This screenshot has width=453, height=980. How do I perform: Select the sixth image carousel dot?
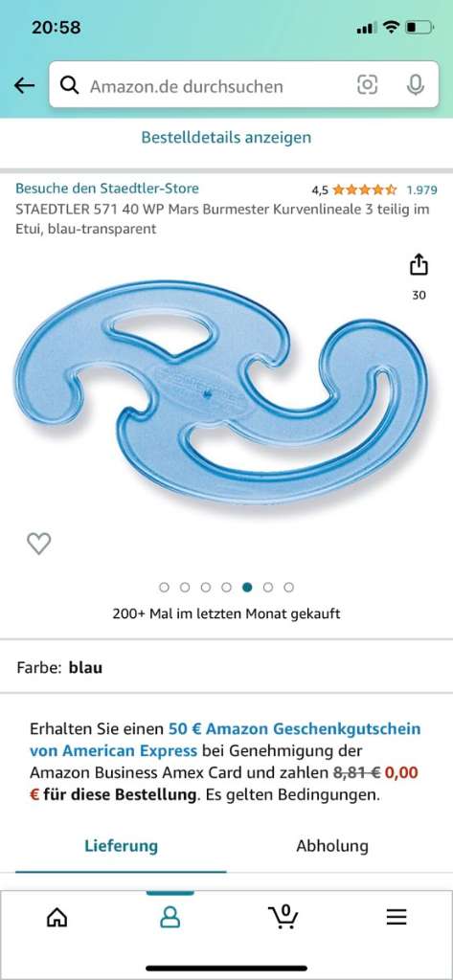(268, 587)
